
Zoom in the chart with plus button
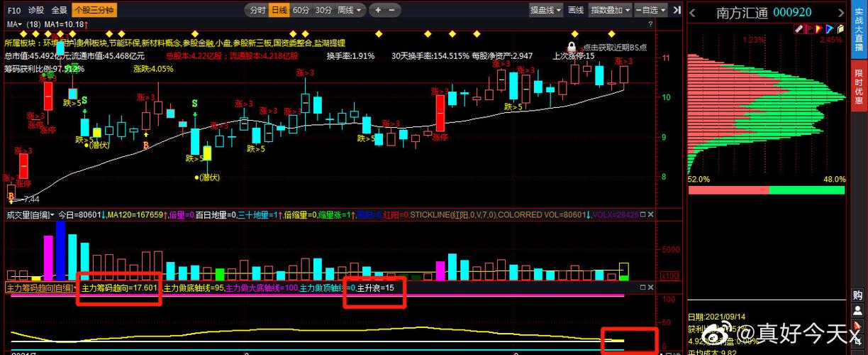(378, 10)
